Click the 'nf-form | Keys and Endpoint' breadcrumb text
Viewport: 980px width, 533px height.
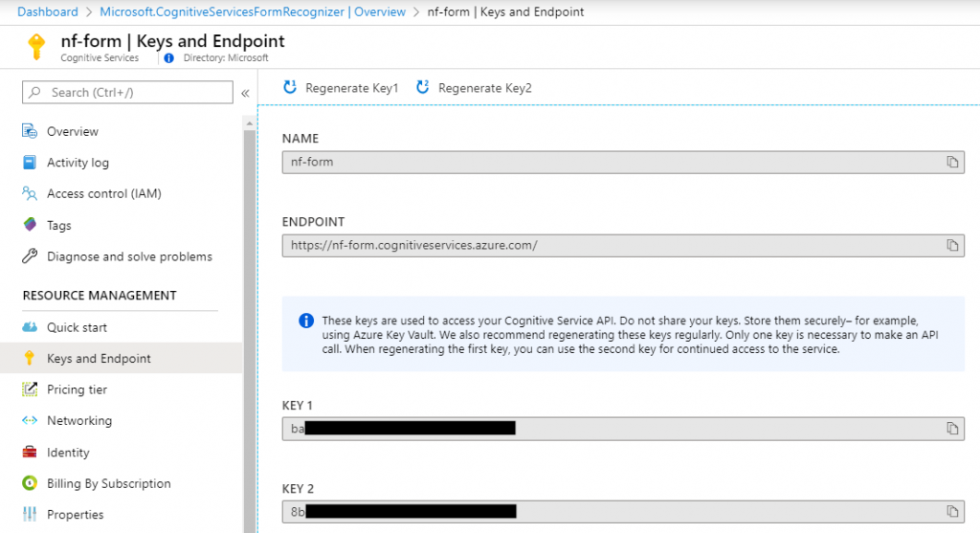505,11
